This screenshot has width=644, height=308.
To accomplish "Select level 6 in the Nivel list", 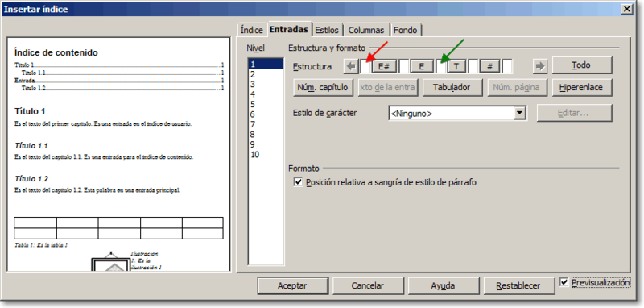I will (266, 114).
